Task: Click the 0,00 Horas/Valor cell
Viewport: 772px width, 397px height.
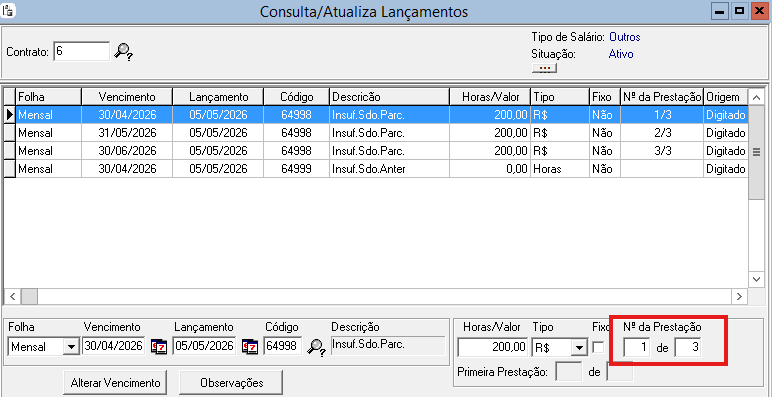Action: (x=490, y=168)
